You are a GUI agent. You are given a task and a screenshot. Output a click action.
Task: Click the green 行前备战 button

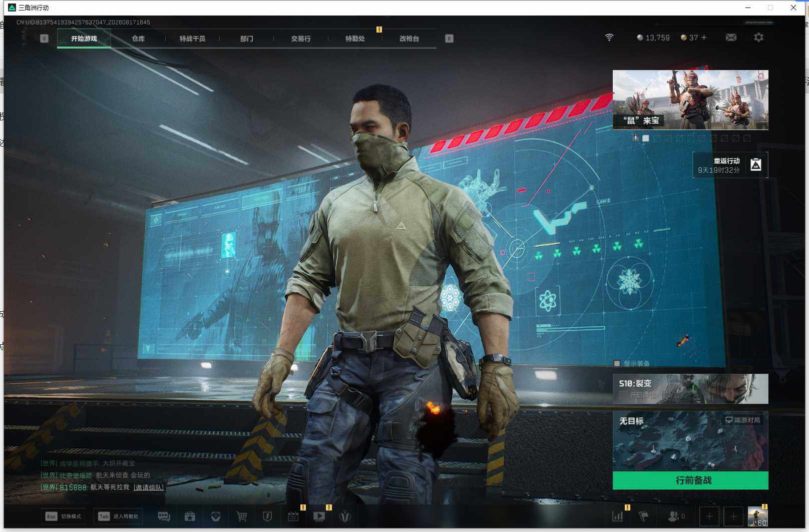[x=690, y=480]
